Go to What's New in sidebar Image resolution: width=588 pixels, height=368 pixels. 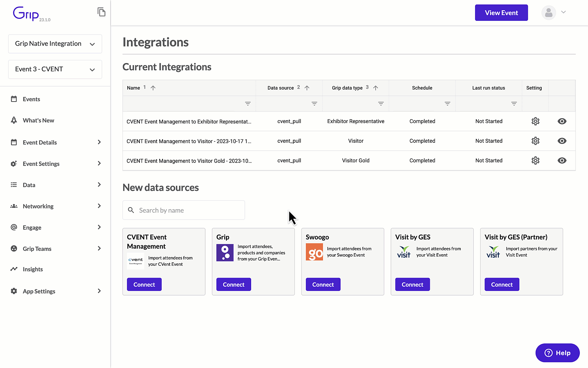pyautogui.click(x=38, y=120)
